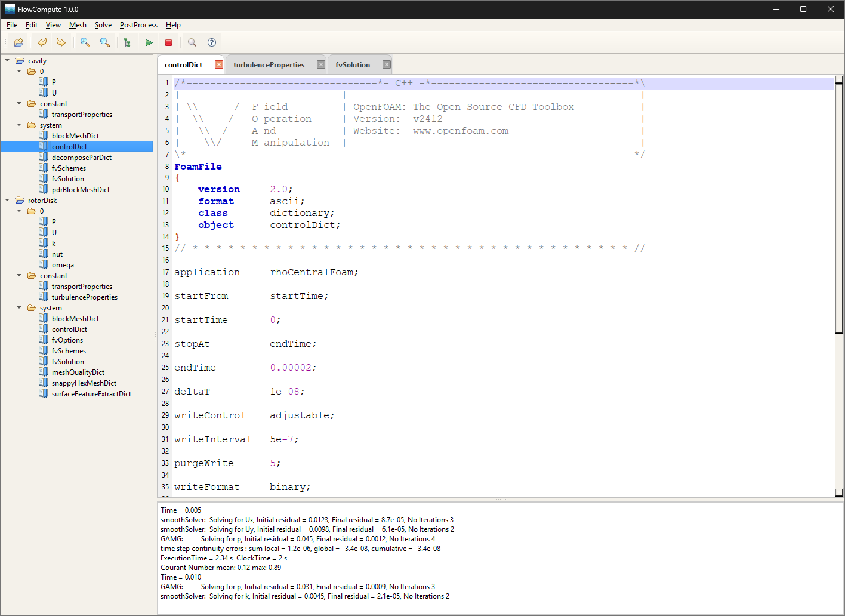Open the Solve menu
Screen dimensions: 845x616
pyautogui.click(x=103, y=25)
